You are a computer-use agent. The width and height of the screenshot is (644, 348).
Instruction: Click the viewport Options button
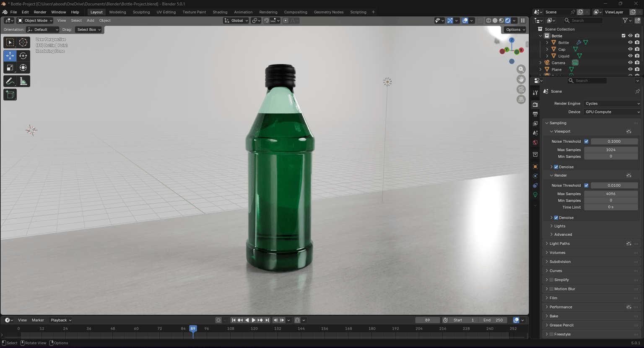[x=515, y=30]
